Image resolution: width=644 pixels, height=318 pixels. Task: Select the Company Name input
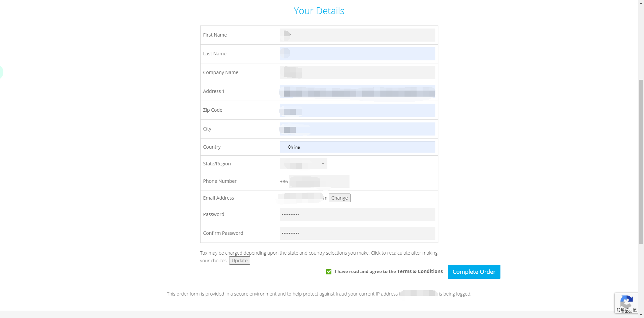click(x=358, y=72)
